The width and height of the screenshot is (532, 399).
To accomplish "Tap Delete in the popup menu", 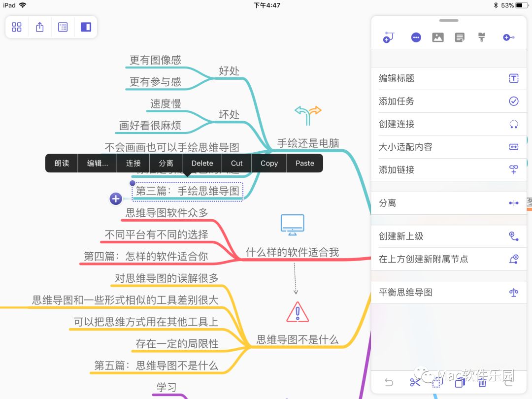I will tap(202, 163).
